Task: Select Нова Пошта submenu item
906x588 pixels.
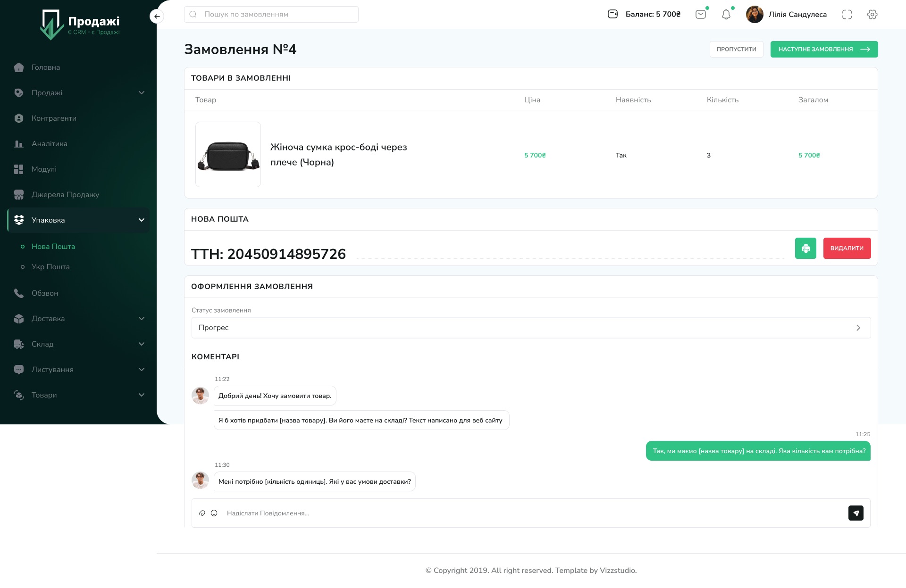Action: coord(53,247)
